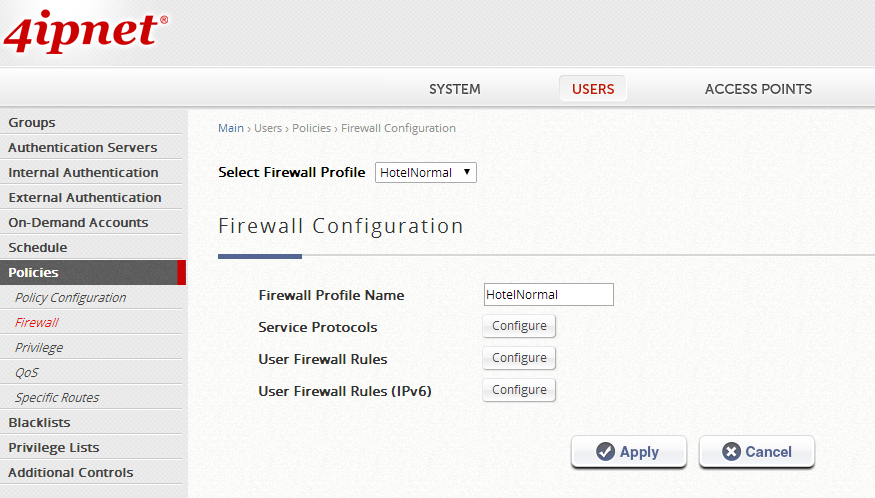Go to Authentication Servers
875x498 pixels.
(82, 148)
